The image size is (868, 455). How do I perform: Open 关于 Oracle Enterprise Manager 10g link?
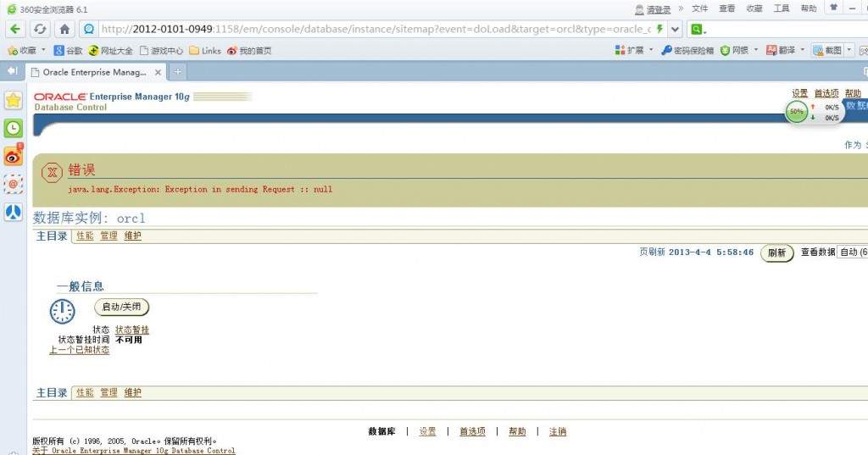click(x=133, y=451)
